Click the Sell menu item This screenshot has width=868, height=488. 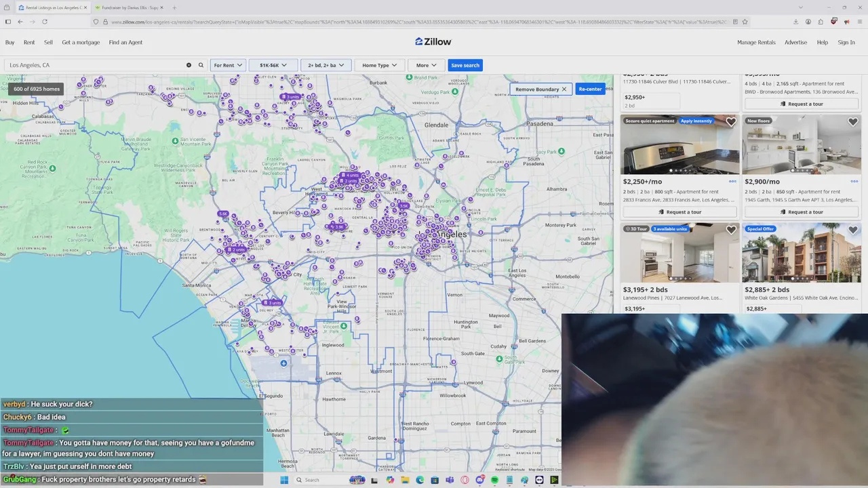[48, 42]
